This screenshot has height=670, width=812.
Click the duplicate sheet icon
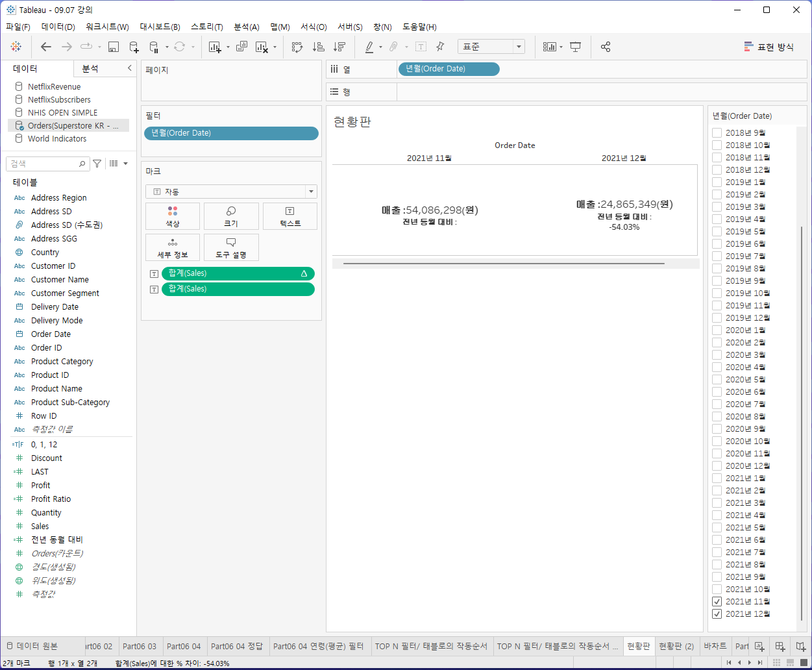coord(241,47)
